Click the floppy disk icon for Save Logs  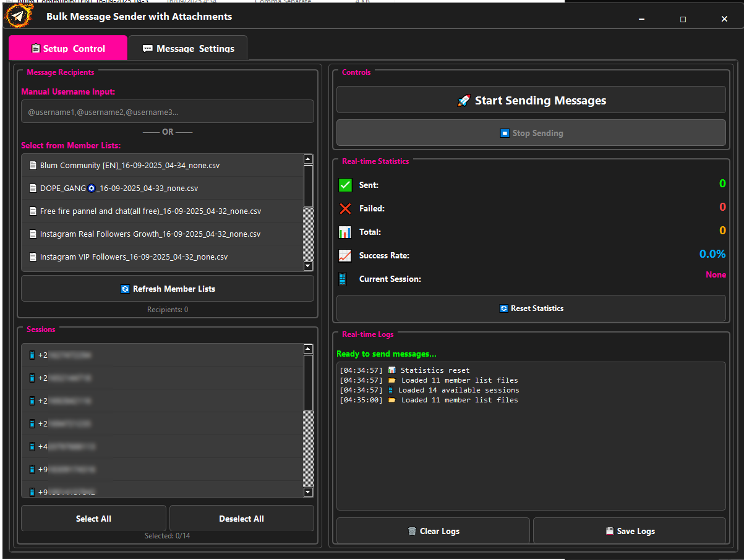coord(609,532)
